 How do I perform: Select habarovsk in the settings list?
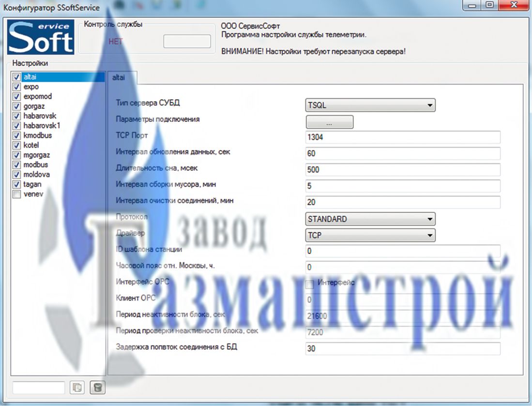click(40, 116)
